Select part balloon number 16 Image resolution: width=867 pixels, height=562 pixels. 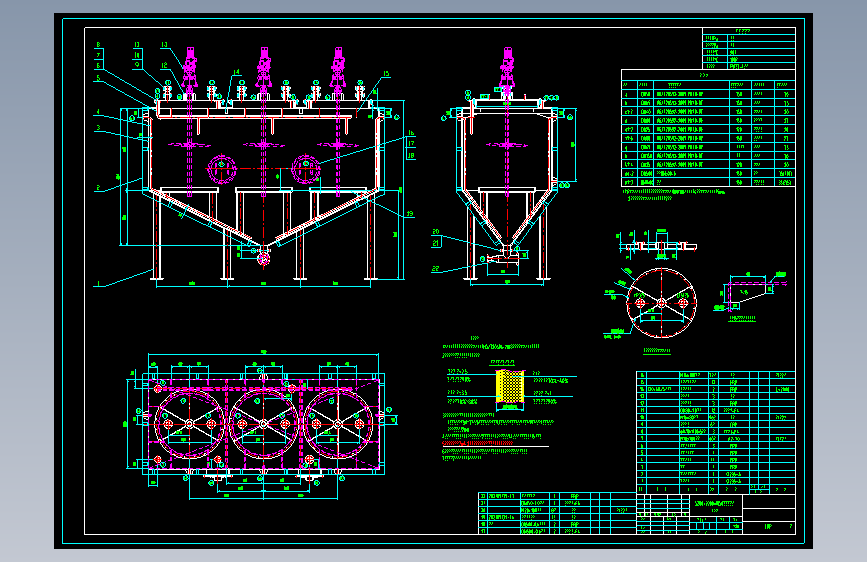411,133
